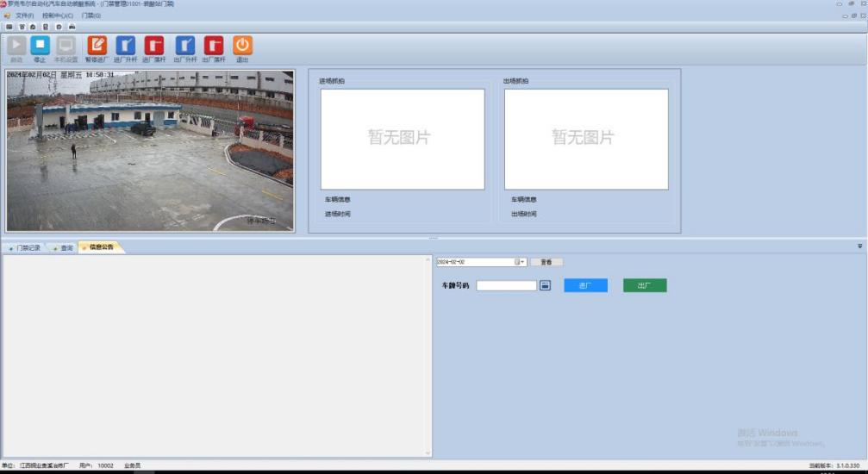Click the red 出厂落杆 lower-barrier icon
The height and width of the screenshot is (474, 868).
point(213,46)
